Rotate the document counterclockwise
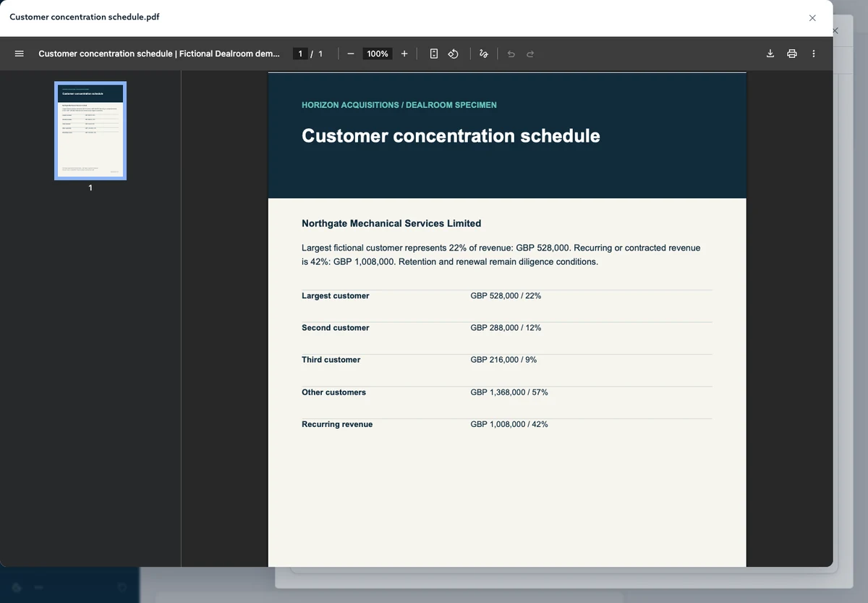 (x=454, y=54)
